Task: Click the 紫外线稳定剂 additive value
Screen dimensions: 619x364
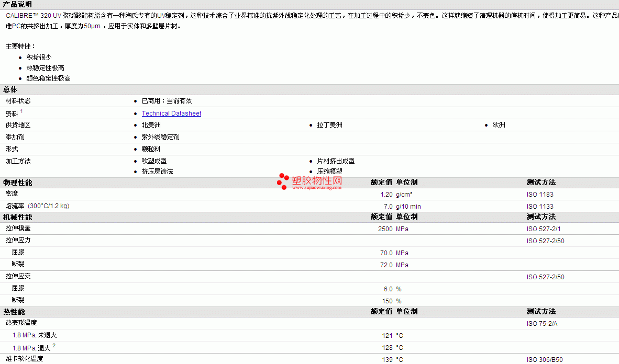Action: 160,137
